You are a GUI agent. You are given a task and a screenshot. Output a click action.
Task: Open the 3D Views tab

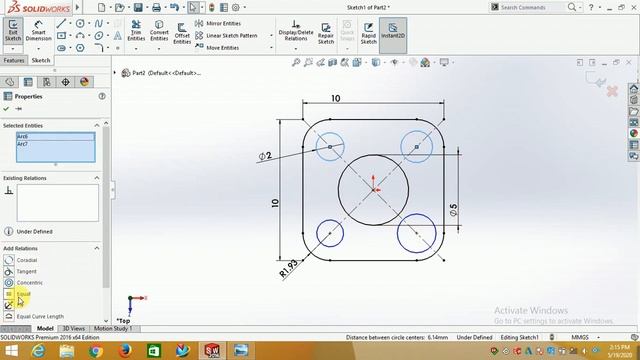point(73,328)
